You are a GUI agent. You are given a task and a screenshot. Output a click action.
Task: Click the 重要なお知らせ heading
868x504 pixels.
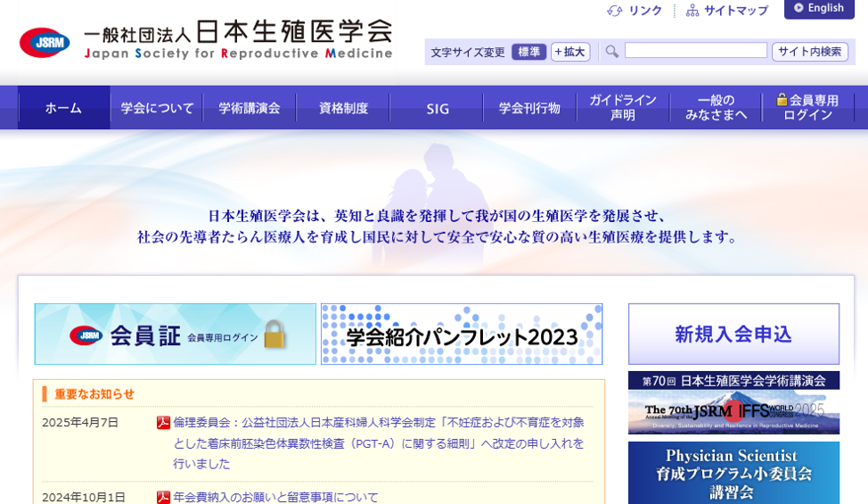(x=94, y=393)
